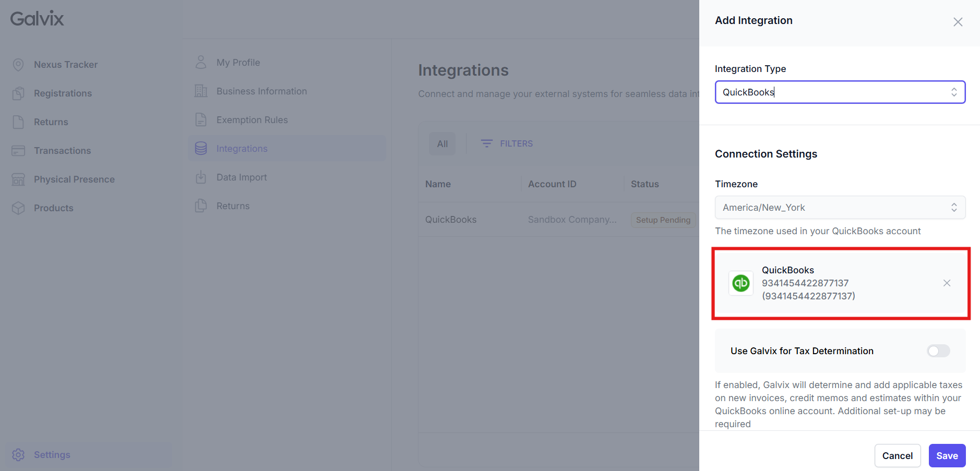980x471 pixels.
Task: Click the Account ID column header
Action: tap(552, 184)
